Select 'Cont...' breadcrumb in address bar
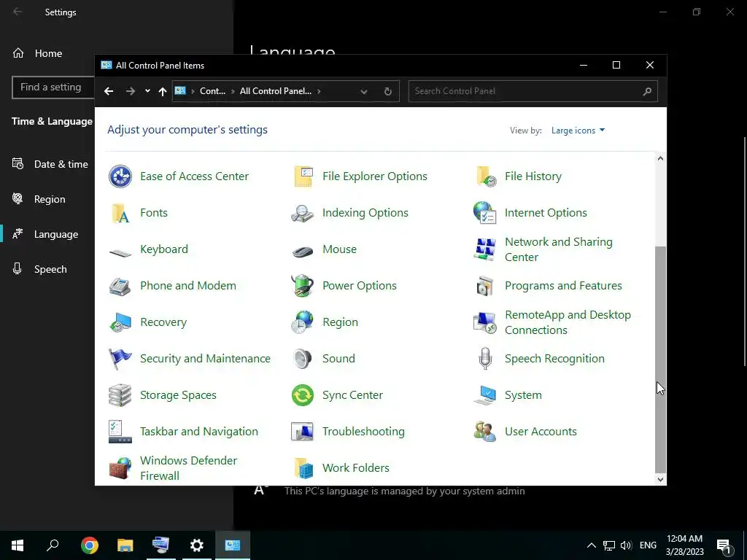747x560 pixels. [x=212, y=91]
